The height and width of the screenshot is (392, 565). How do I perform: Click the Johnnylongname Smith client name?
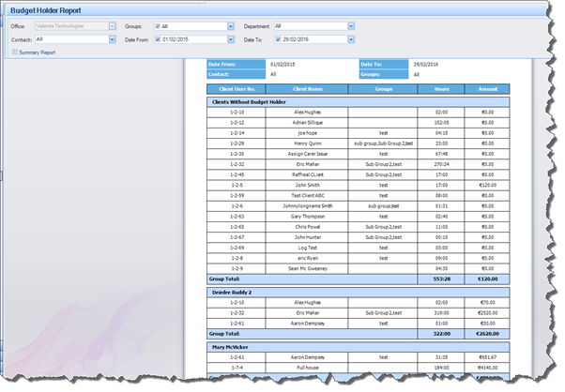point(307,206)
